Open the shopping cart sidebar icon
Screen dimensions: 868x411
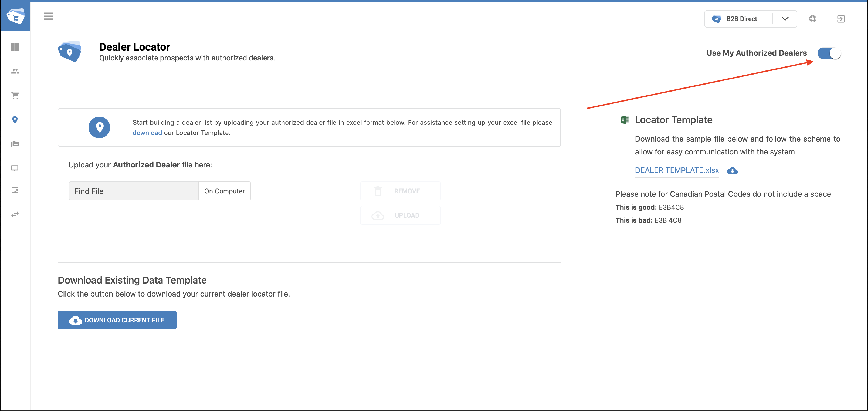click(15, 95)
